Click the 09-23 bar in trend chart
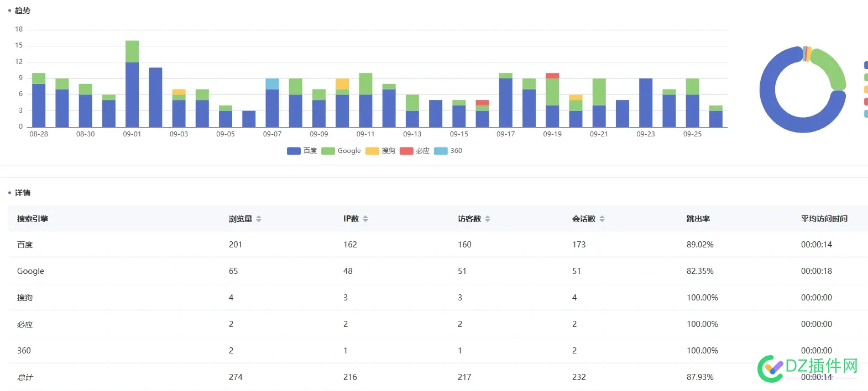The height and width of the screenshot is (391, 868). point(646,103)
